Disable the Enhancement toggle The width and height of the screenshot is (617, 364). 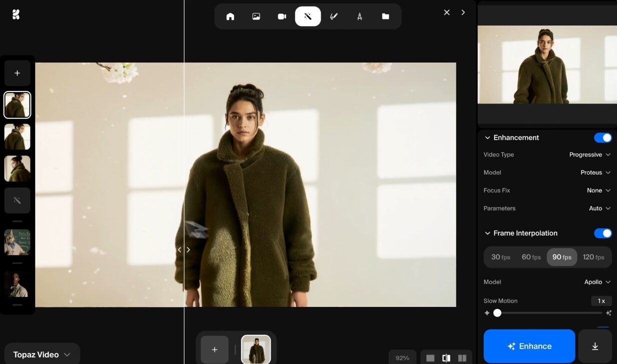602,137
